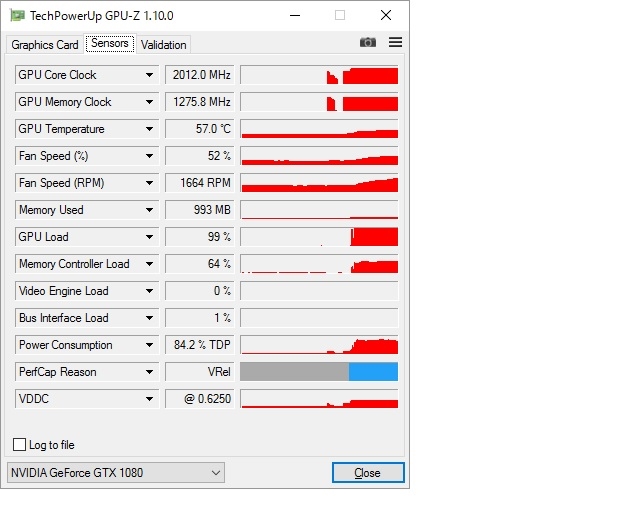Click the 1275.8 MHz memory clock value
The width and height of the screenshot is (621, 520).
(200, 102)
